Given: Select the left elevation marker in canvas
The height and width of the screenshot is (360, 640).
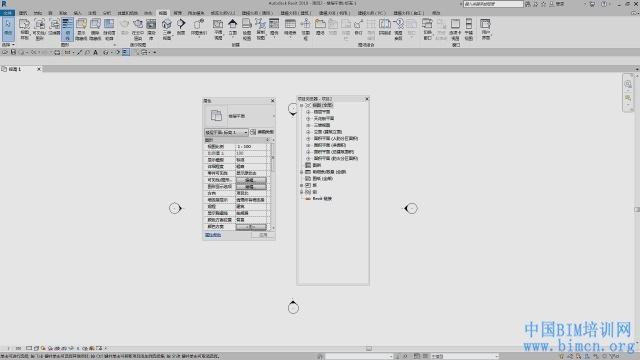Looking at the screenshot, I should coord(175,208).
